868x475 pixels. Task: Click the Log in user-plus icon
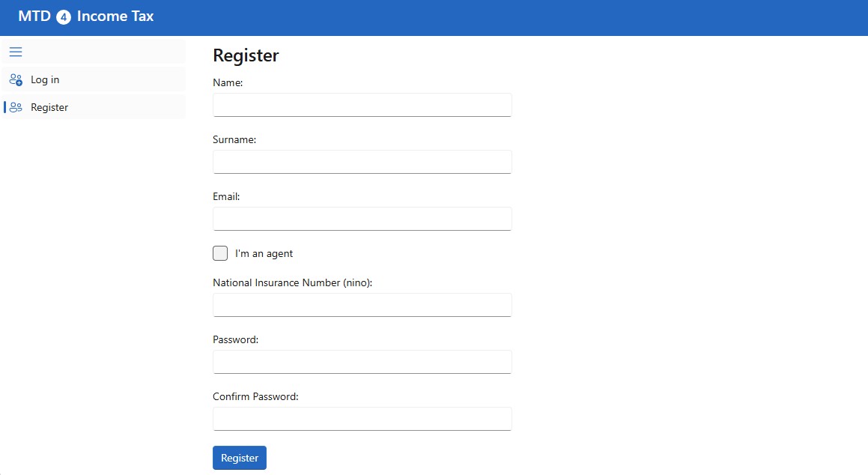click(x=16, y=79)
